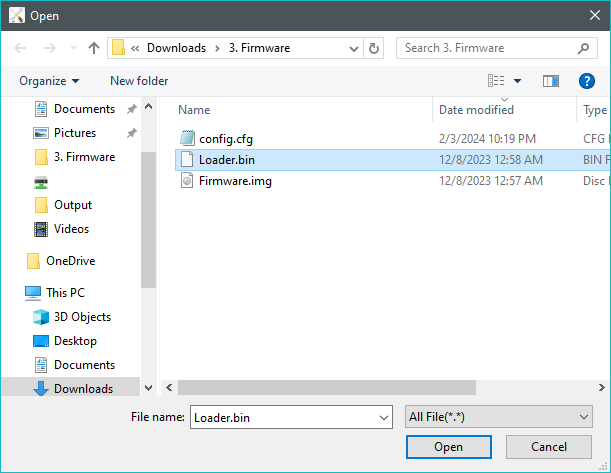Open the view options dropdown arrow
Screen dimensions: 611x473
pos(517,81)
